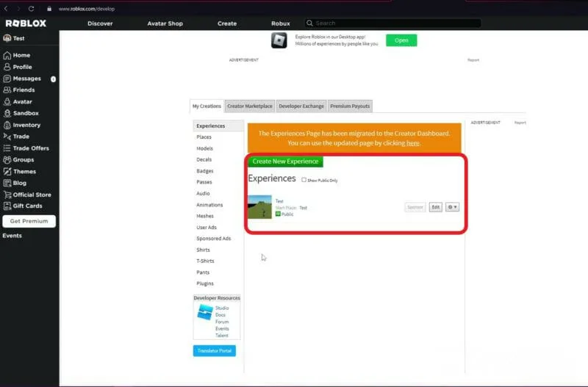Select T-Shirts in creations list
Viewport: 588px width, 387px height.
pos(206,261)
